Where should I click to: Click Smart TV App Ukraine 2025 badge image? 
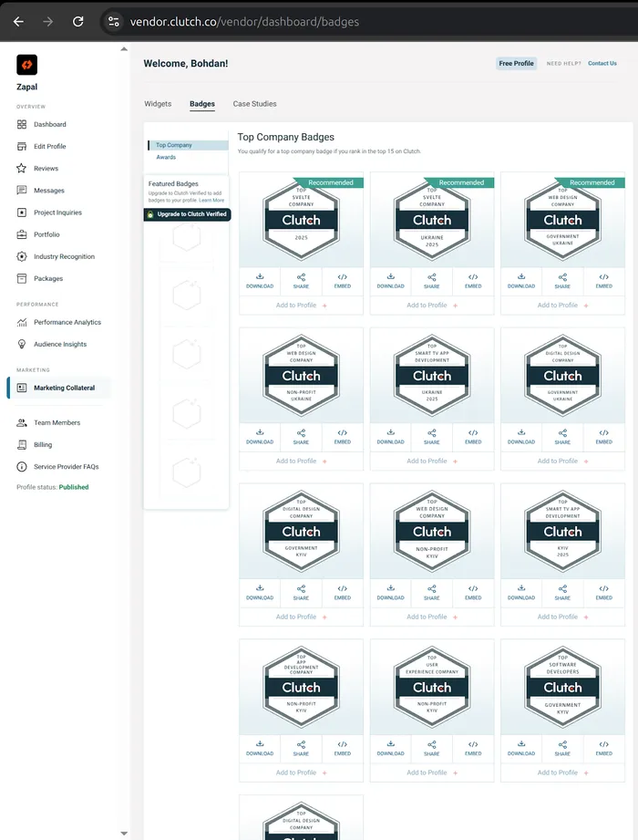point(432,376)
